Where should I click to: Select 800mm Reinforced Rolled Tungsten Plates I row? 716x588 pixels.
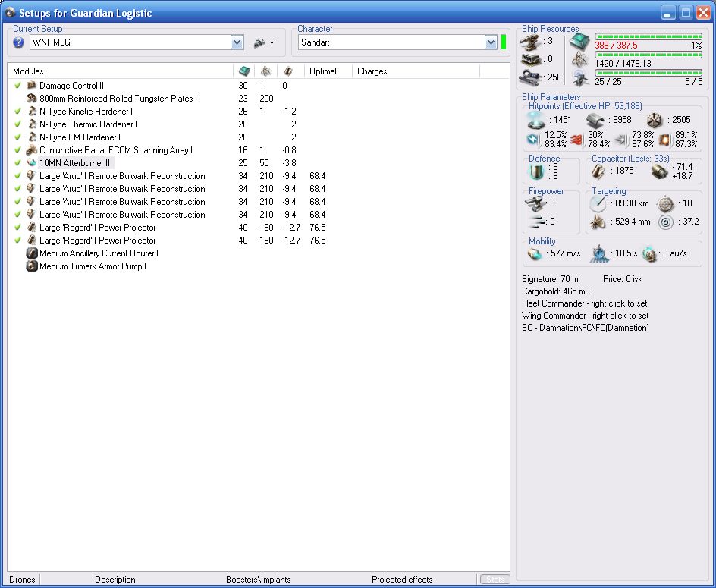[x=258, y=98]
